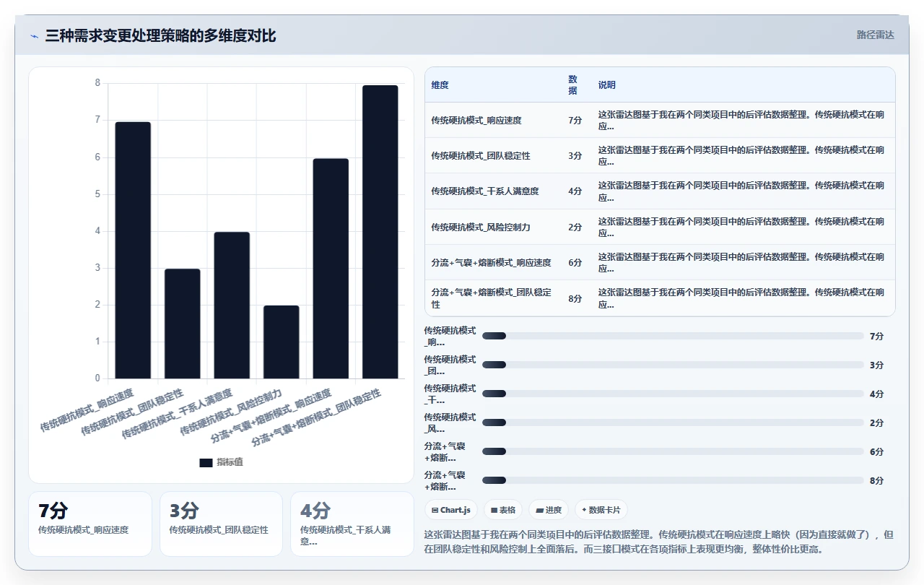Select the Chart.js tag chip
This screenshot has height=585, width=924.
pos(451,510)
